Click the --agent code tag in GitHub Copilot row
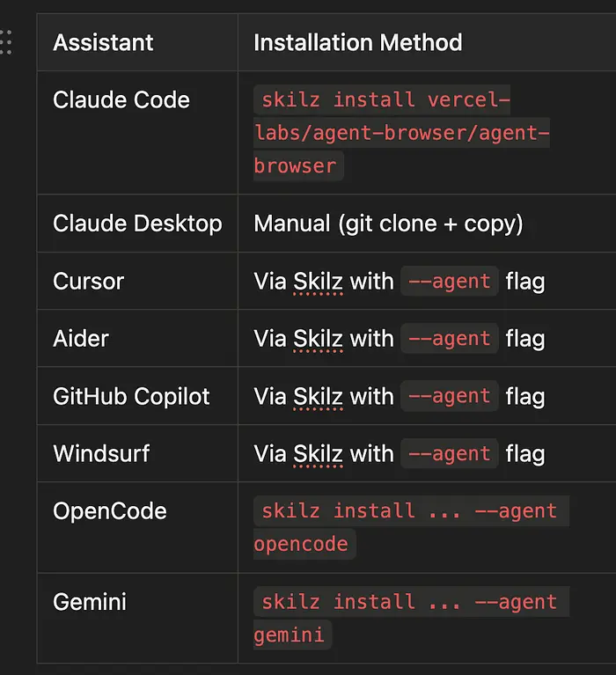The width and height of the screenshot is (616, 675). [449, 397]
